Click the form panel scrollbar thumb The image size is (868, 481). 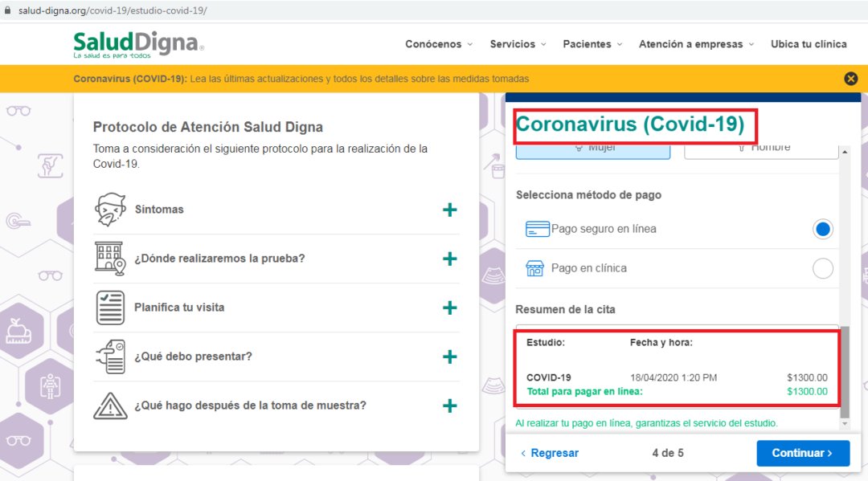844,372
